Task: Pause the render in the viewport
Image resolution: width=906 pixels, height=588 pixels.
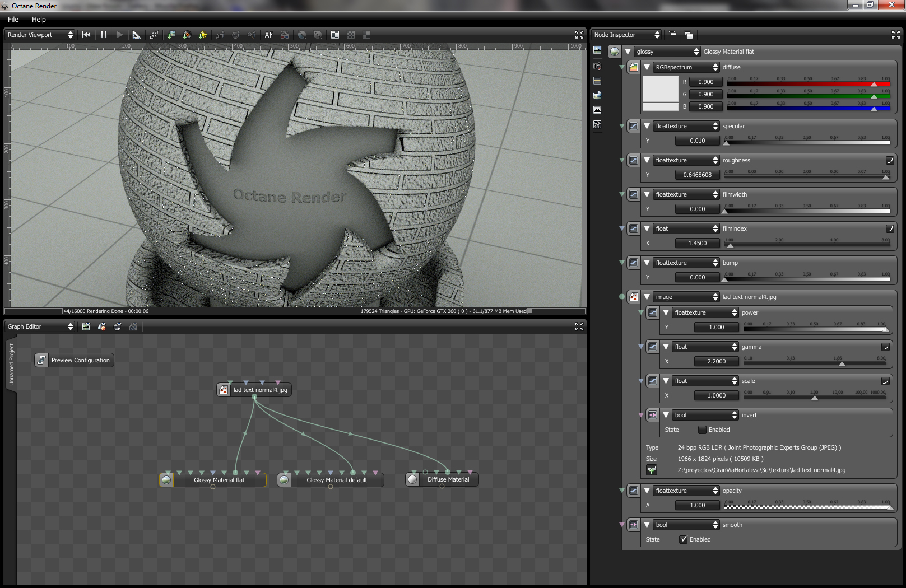Action: pyautogui.click(x=104, y=35)
